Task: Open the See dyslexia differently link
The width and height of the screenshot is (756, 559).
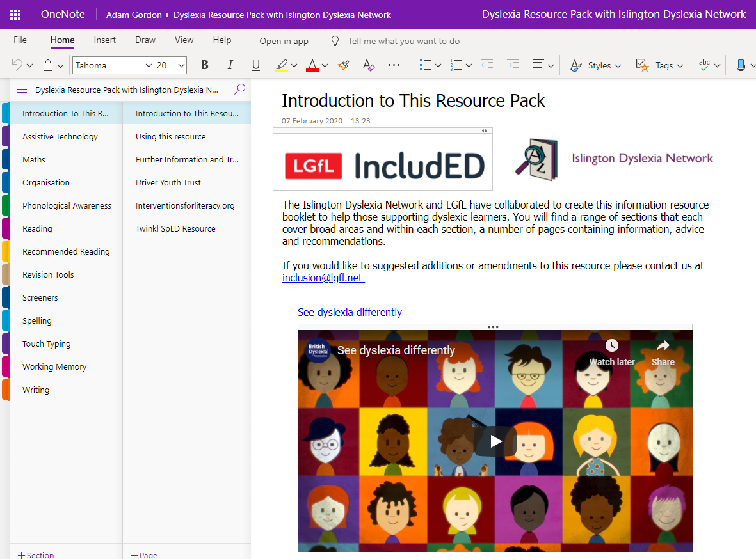Action: pos(350,312)
